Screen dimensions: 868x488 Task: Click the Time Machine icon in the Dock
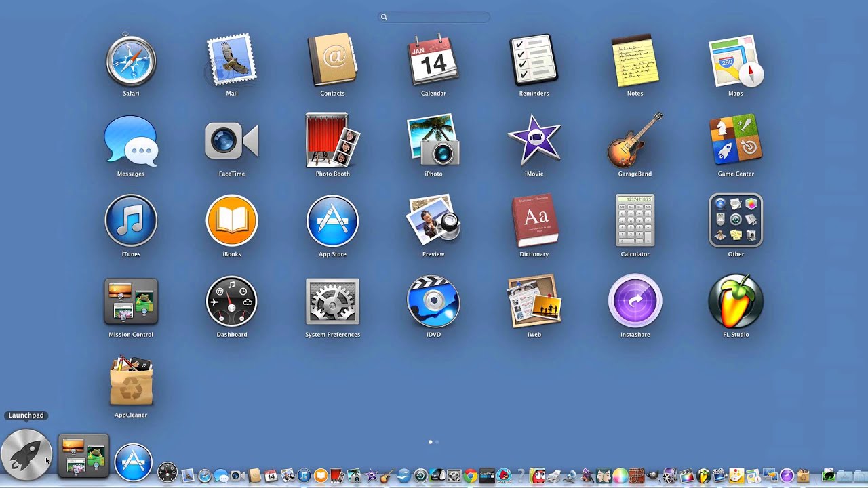(420, 476)
